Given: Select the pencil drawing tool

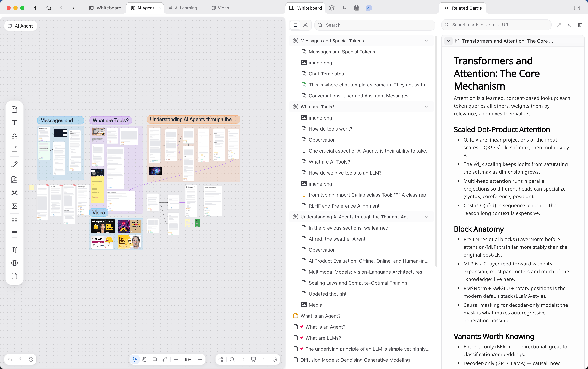Looking at the screenshot, I should coord(14,164).
